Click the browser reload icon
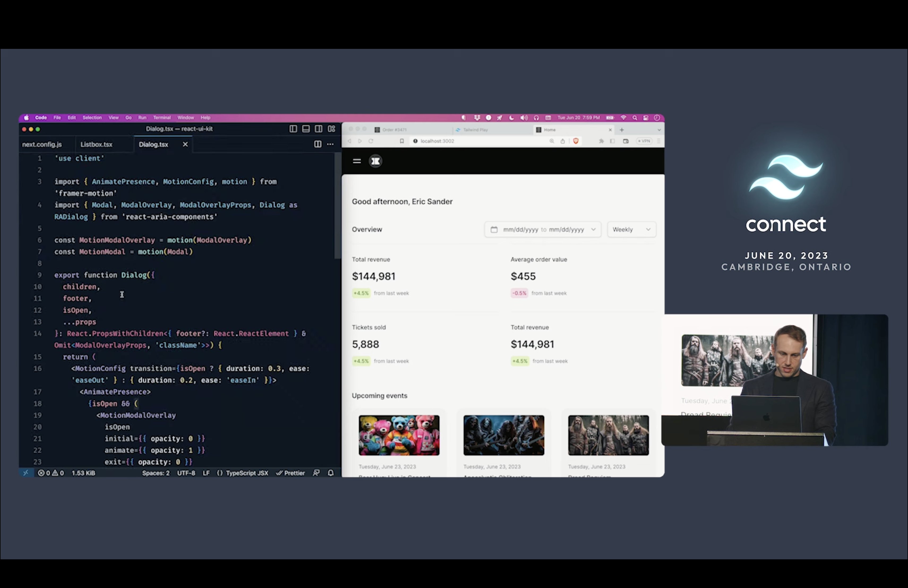 371,141
